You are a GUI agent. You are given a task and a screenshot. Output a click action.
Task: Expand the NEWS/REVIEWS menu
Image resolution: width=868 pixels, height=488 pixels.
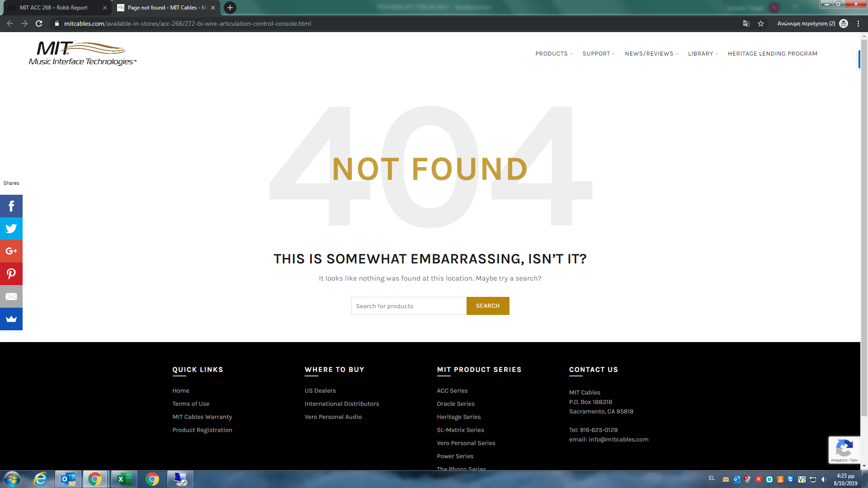pyautogui.click(x=652, y=54)
